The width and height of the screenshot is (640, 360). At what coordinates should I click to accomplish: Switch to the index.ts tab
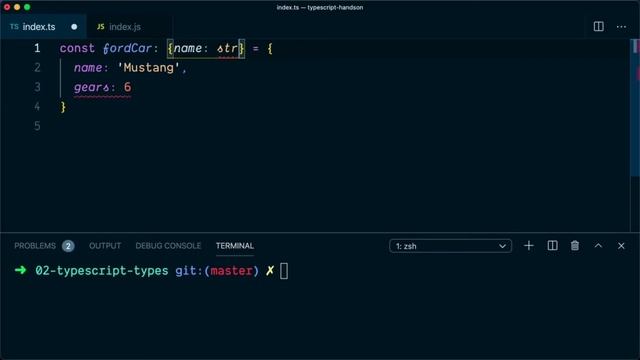43,27
